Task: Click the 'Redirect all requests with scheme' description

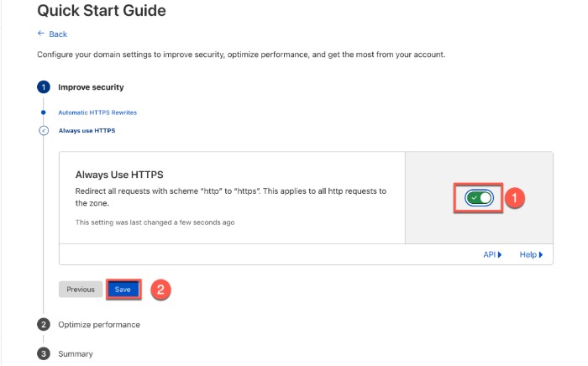Action: [x=231, y=197]
